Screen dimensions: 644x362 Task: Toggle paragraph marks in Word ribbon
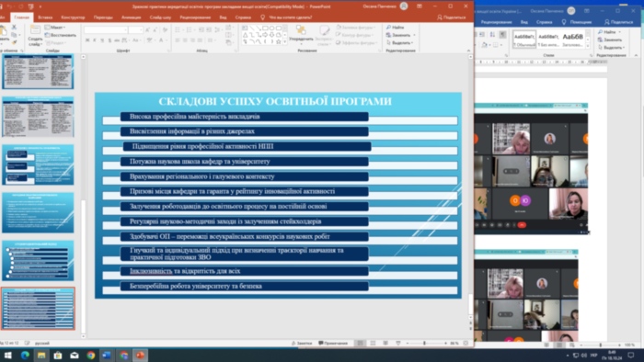(x=502, y=34)
